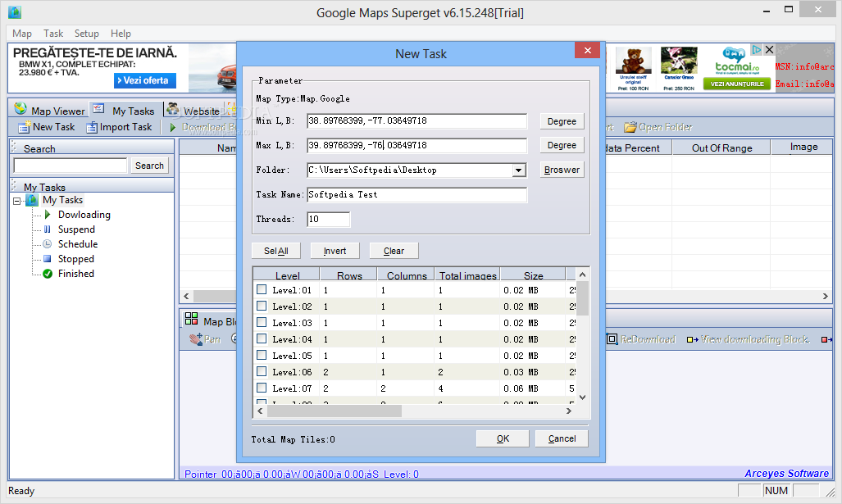
Task: Click the Map Viewer globe icon
Action: click(20, 109)
